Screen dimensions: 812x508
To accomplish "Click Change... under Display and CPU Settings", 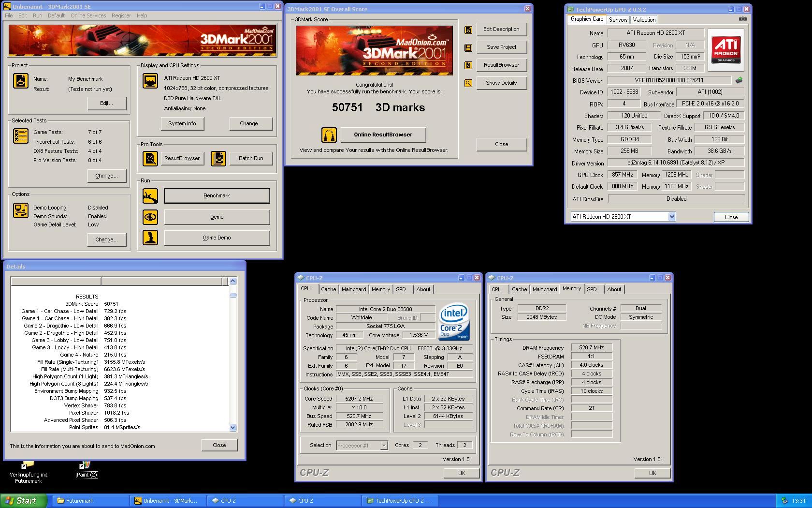I will 251,123.
